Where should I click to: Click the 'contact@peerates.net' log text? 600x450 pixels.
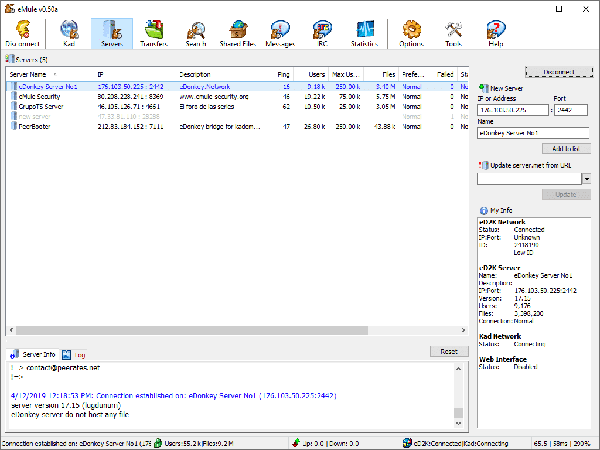[63, 368]
